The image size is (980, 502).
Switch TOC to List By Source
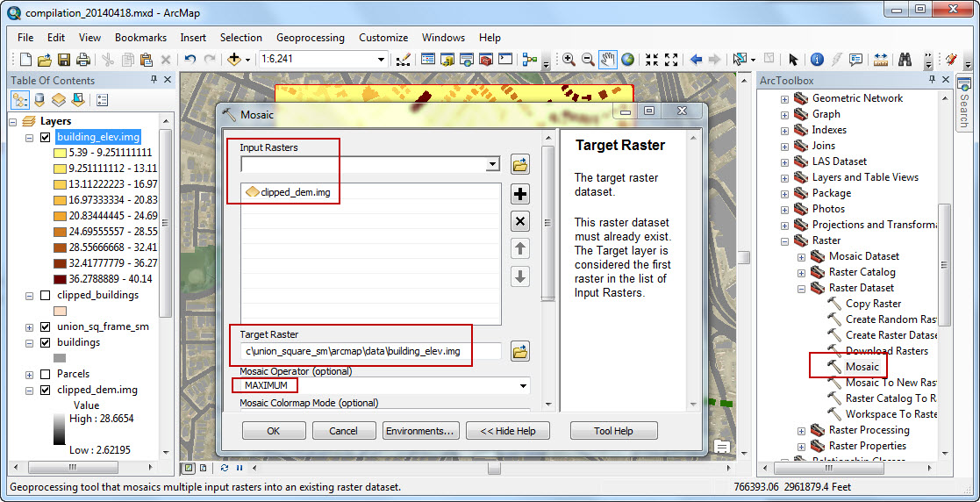[x=39, y=99]
